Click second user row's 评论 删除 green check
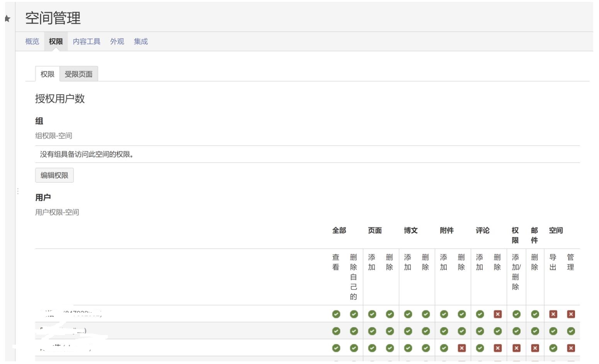Image resolution: width=599 pixels, height=364 pixels. point(498,331)
